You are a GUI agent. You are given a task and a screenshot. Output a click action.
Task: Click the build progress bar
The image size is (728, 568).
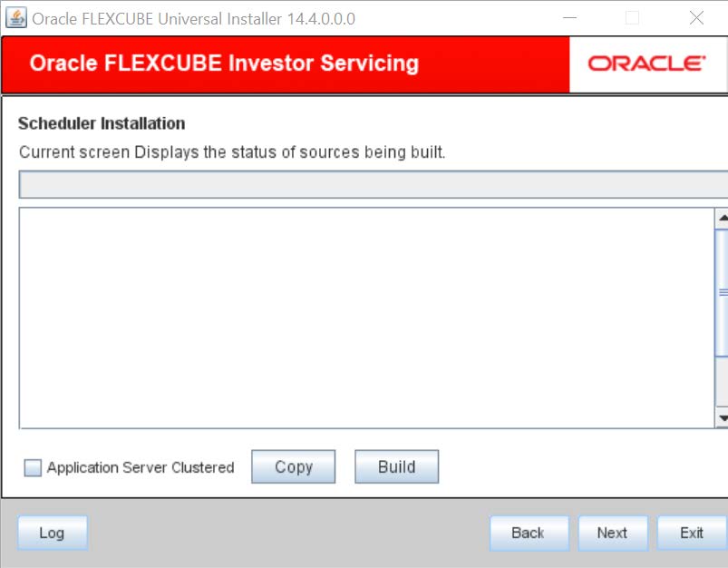[374, 184]
